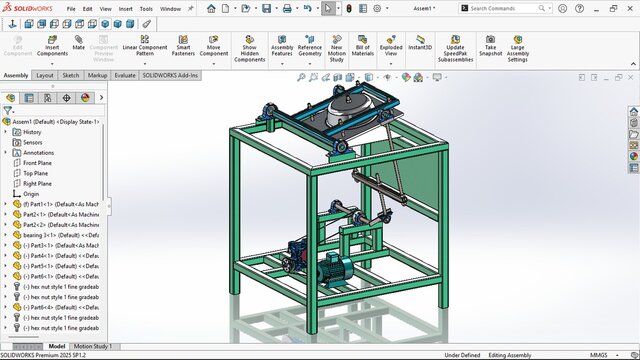Click the Undo icon
Viewport: 640px width, 360px height.
pyautogui.click(x=308, y=8)
